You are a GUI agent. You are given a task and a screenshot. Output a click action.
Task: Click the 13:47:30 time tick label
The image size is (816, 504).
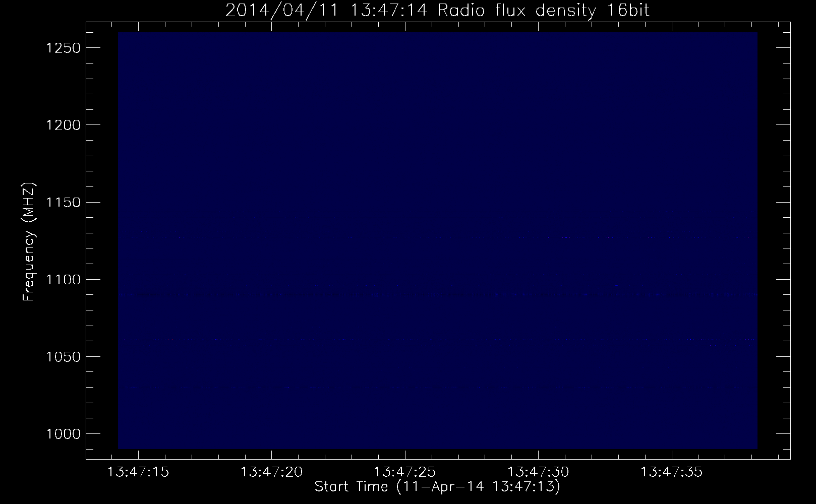(x=538, y=472)
